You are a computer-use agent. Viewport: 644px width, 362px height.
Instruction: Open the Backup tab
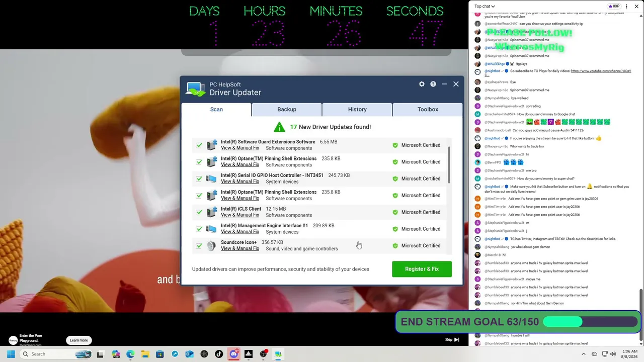pyautogui.click(x=287, y=109)
